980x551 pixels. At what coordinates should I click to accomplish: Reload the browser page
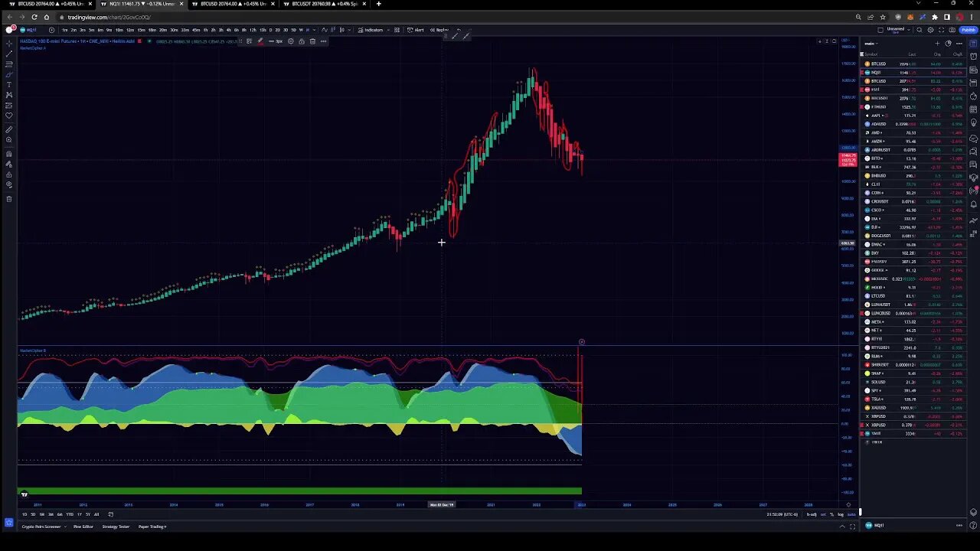pyautogui.click(x=34, y=17)
